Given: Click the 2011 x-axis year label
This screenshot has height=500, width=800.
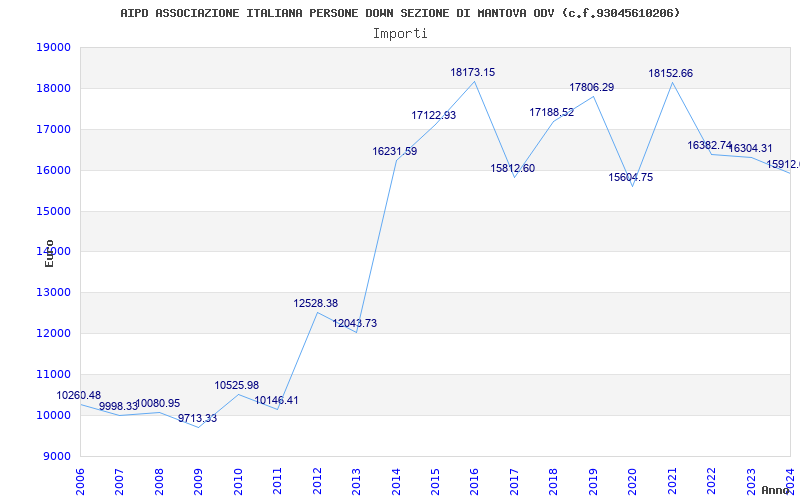Looking at the screenshot, I should coord(278,482).
